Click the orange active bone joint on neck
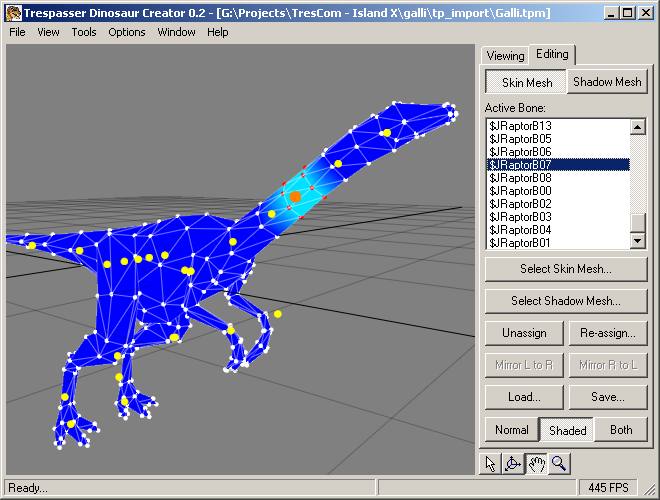 coord(295,197)
